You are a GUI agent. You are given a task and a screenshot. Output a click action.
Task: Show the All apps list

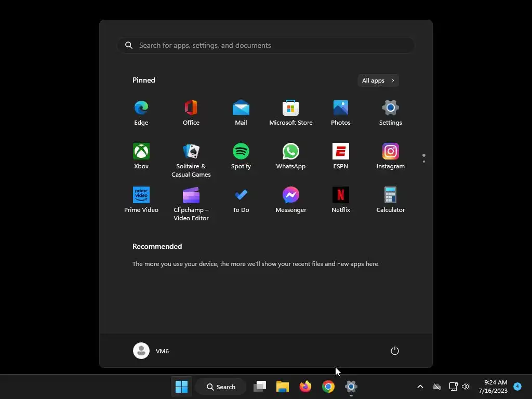[x=378, y=81]
